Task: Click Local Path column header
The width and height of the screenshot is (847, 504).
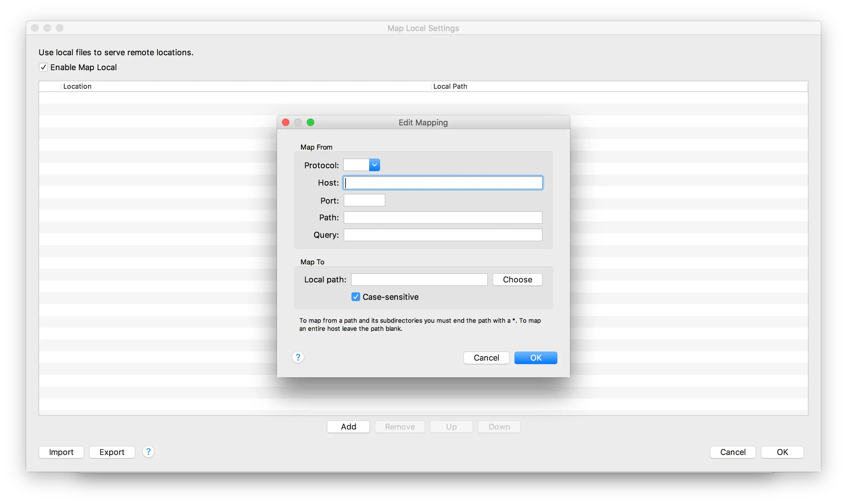Action: pos(450,86)
